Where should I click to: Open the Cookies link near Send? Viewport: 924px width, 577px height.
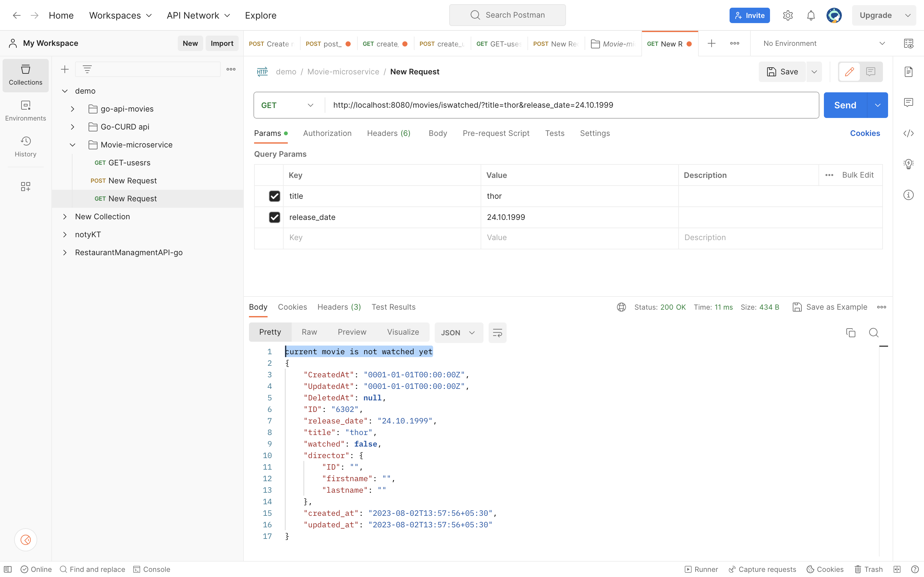[x=864, y=133]
